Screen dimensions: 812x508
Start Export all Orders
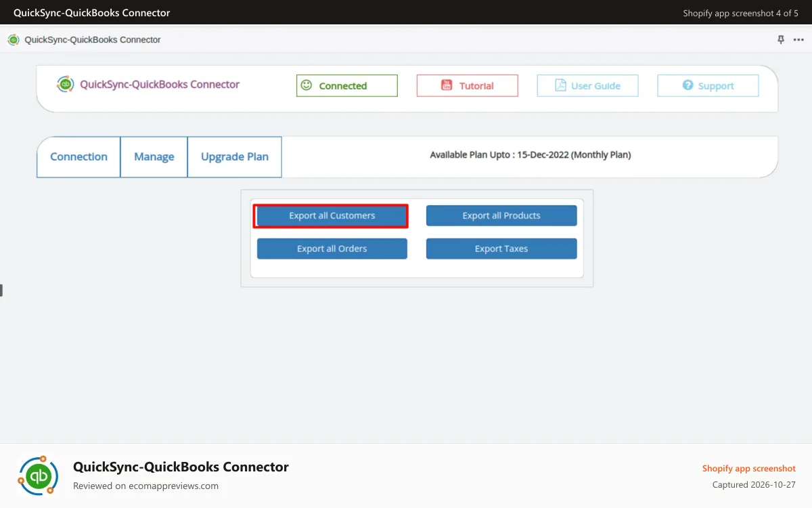[x=332, y=249]
